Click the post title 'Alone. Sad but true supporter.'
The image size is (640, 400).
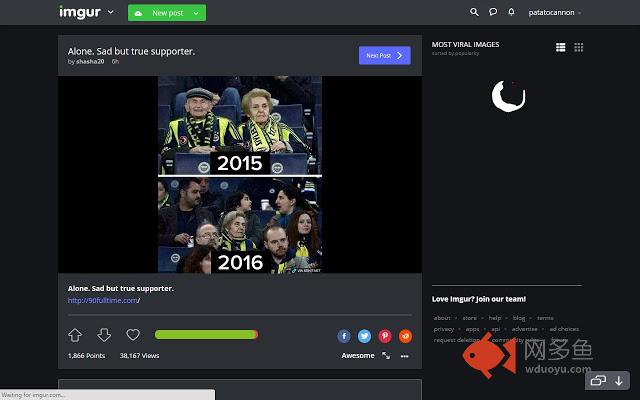click(131, 51)
